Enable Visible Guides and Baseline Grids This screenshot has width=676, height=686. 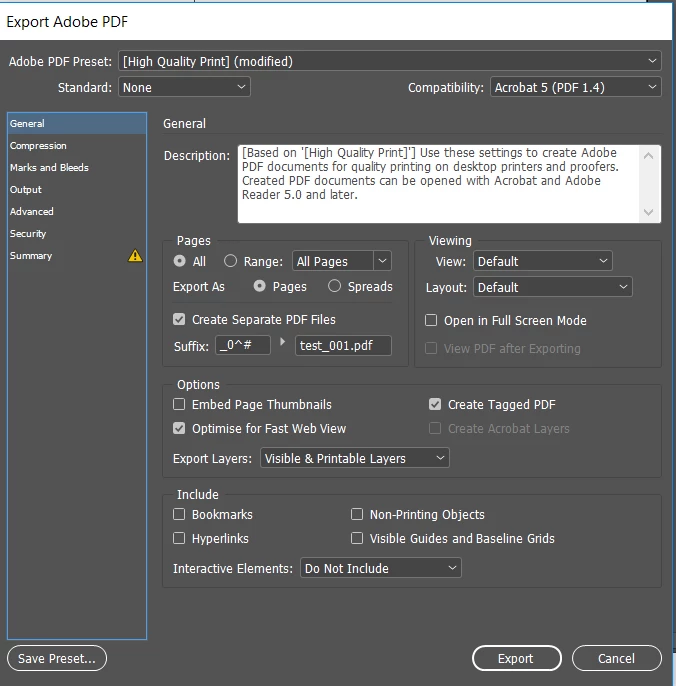click(357, 538)
